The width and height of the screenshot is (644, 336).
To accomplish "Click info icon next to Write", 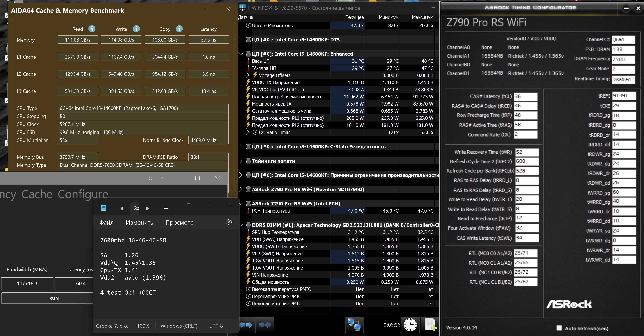I will click(x=136, y=29).
